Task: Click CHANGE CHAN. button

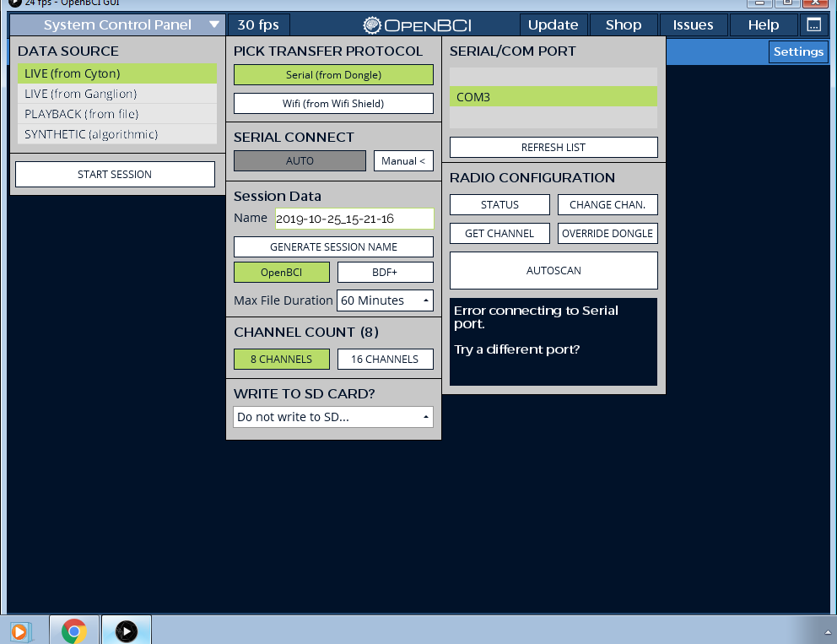Action: 607,204
